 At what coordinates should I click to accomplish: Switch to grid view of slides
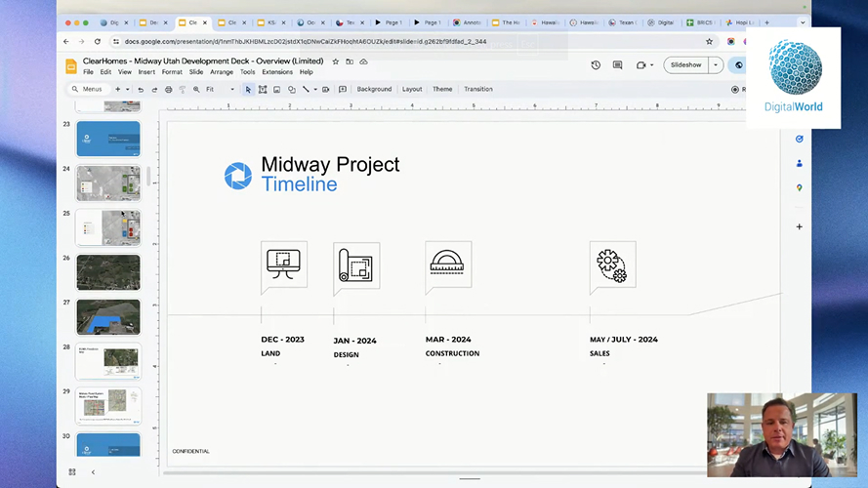(x=72, y=472)
